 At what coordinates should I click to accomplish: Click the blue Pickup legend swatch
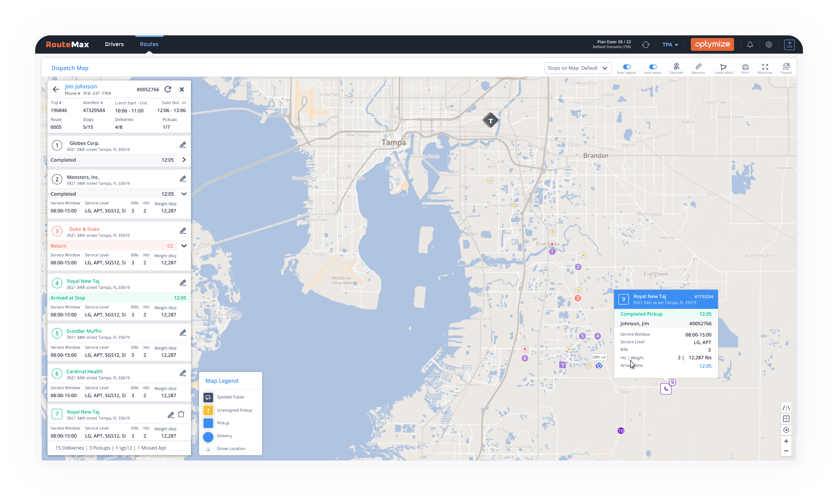pos(208,423)
